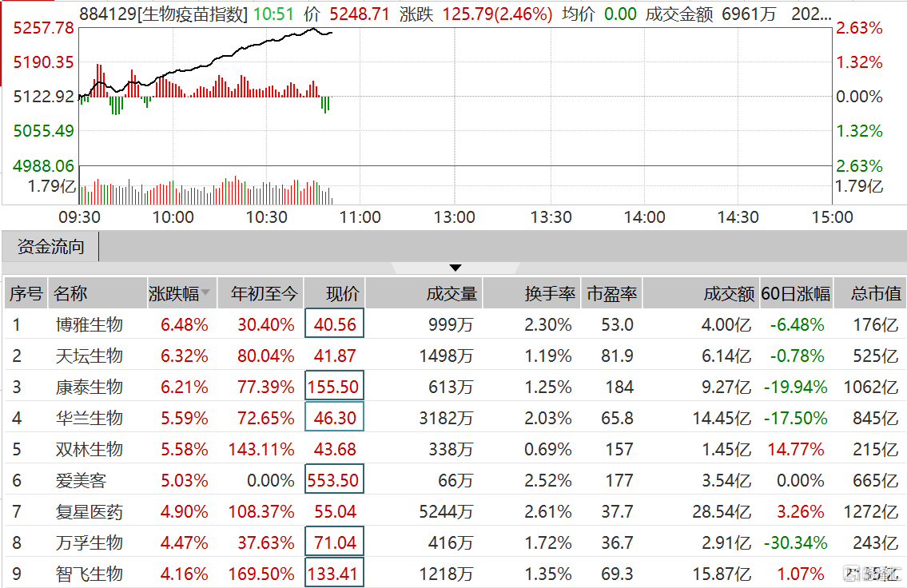Click the 10:30 time axis label
The height and width of the screenshot is (588, 907).
pyautogui.click(x=267, y=217)
